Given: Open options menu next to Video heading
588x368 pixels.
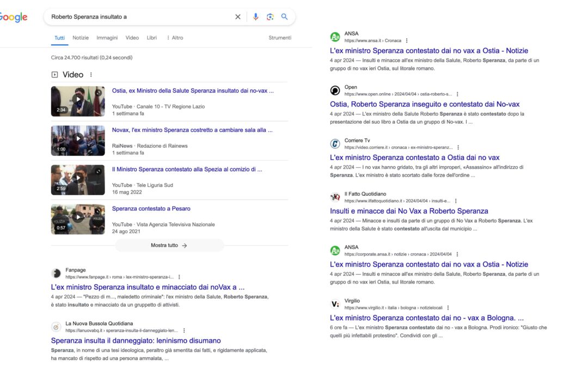Looking at the screenshot, I should coord(91,75).
